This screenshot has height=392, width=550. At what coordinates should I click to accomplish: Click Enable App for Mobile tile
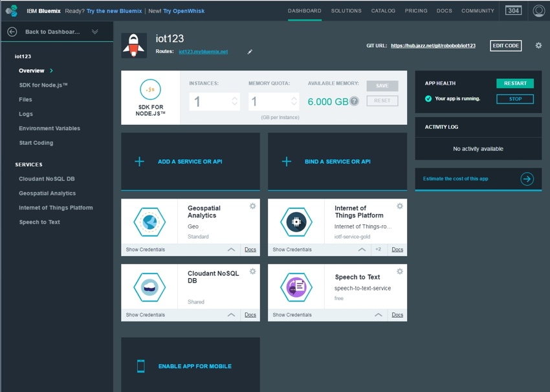coord(190,365)
